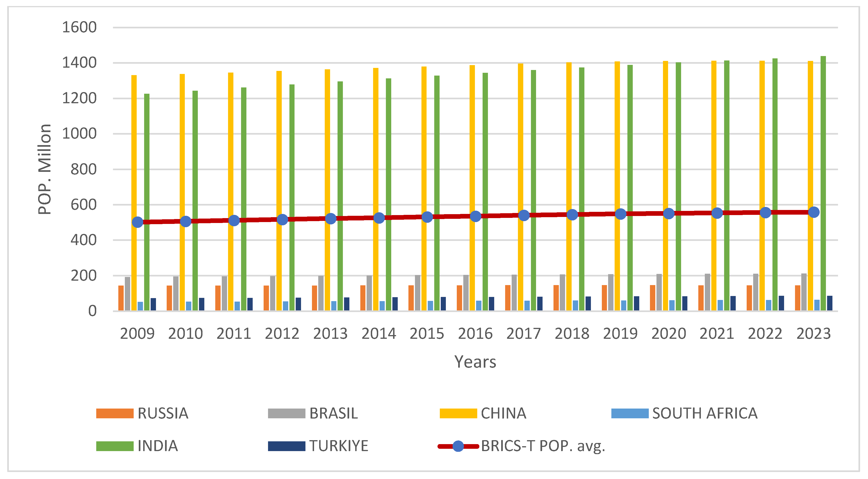Click the 2012 orange RUSSIA bar
The width and height of the screenshot is (868, 479).
[x=266, y=298]
